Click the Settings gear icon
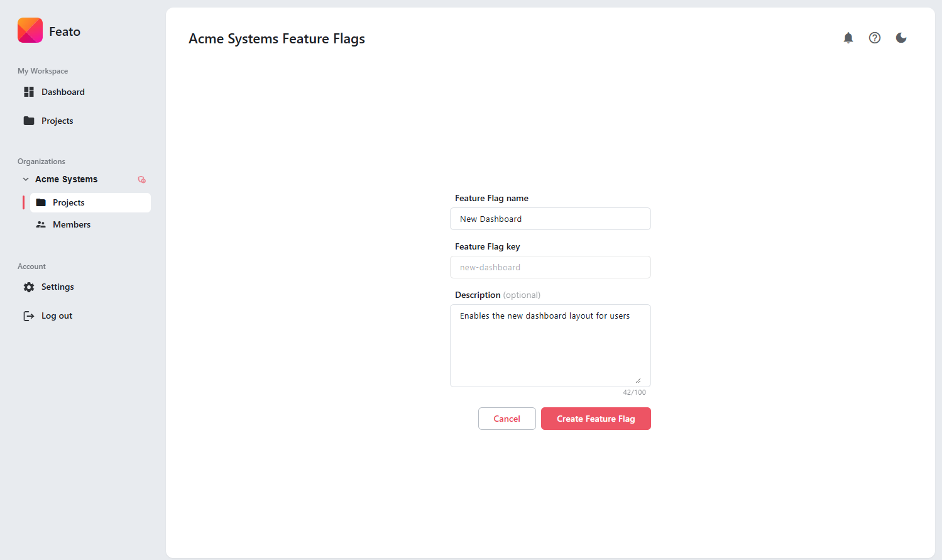This screenshot has height=560, width=942. click(28, 287)
